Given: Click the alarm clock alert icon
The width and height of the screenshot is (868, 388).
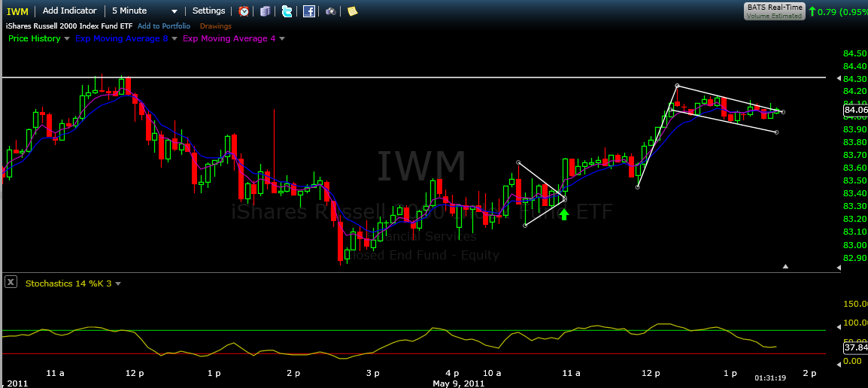Looking at the screenshot, I should pyautogui.click(x=244, y=11).
